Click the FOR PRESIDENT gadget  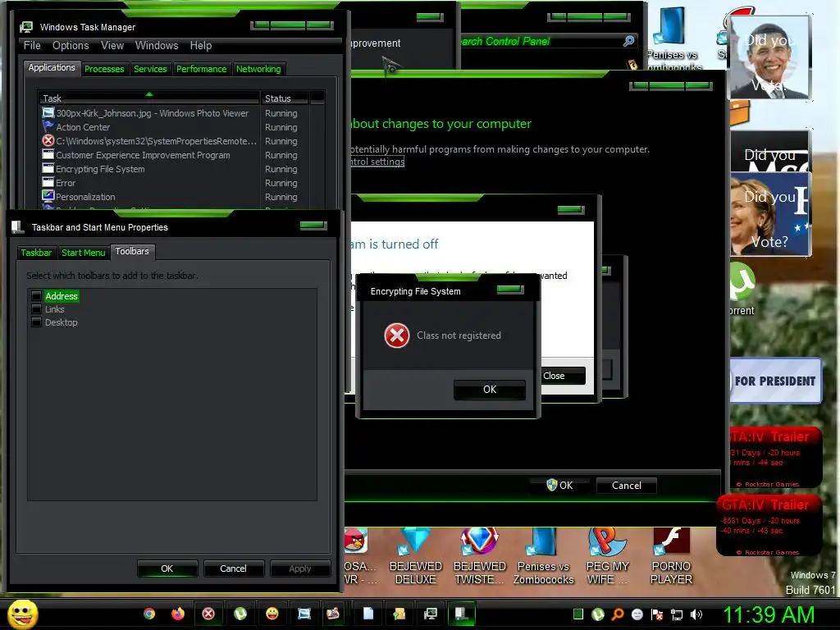[x=775, y=381]
